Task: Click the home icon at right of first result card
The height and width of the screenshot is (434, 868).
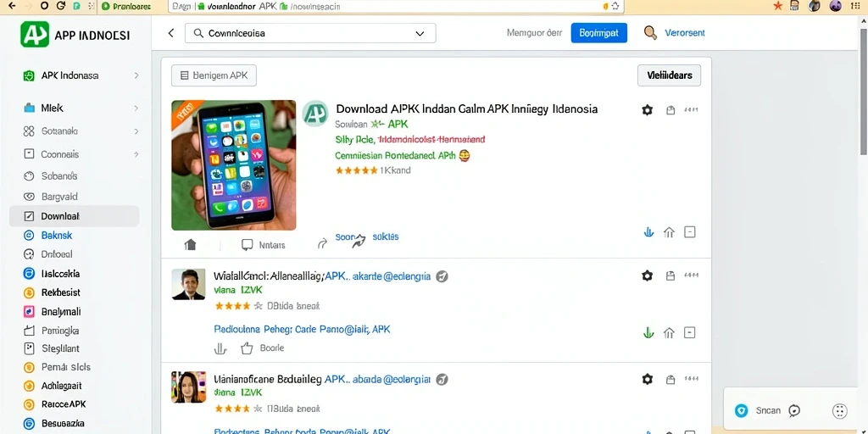Action: 670,232
